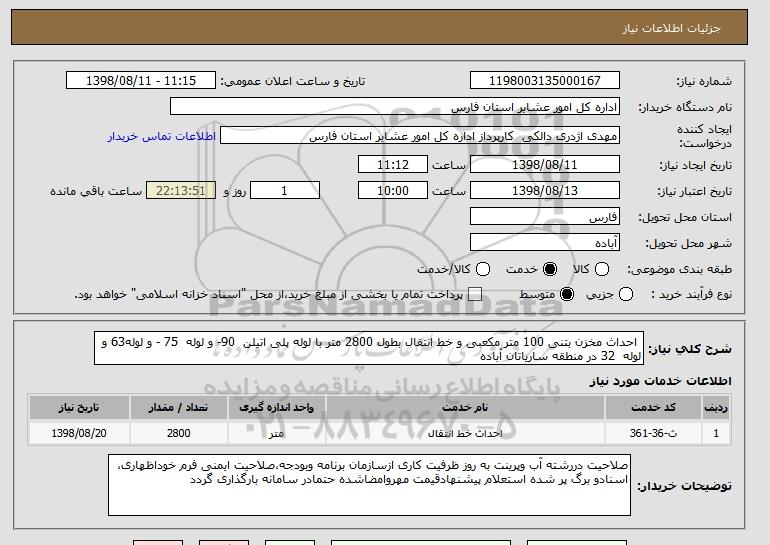Image resolution: width=770 pixels, height=545 pixels.
Task: Click service name cell احداث خط انتقال
Action: click(x=465, y=433)
